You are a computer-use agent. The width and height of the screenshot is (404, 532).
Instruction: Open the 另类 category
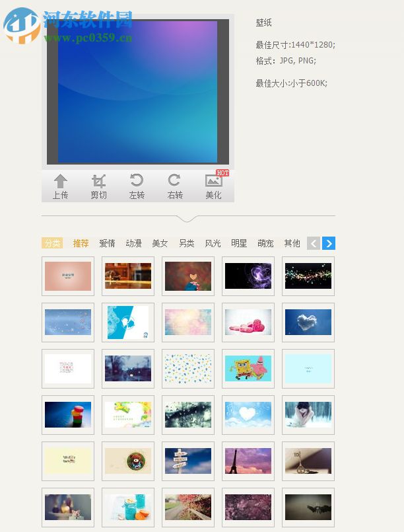[x=186, y=243]
